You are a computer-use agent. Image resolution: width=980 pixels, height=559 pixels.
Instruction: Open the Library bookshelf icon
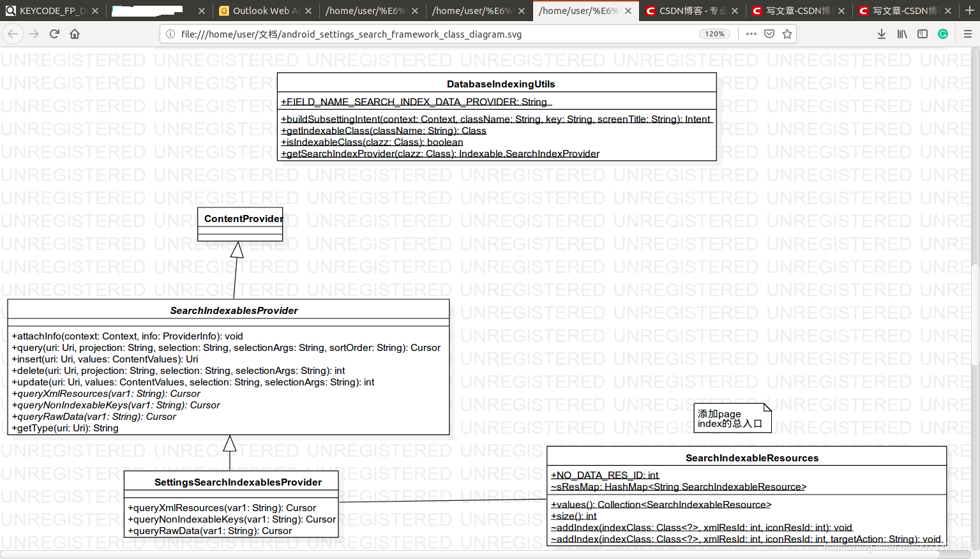(x=902, y=34)
